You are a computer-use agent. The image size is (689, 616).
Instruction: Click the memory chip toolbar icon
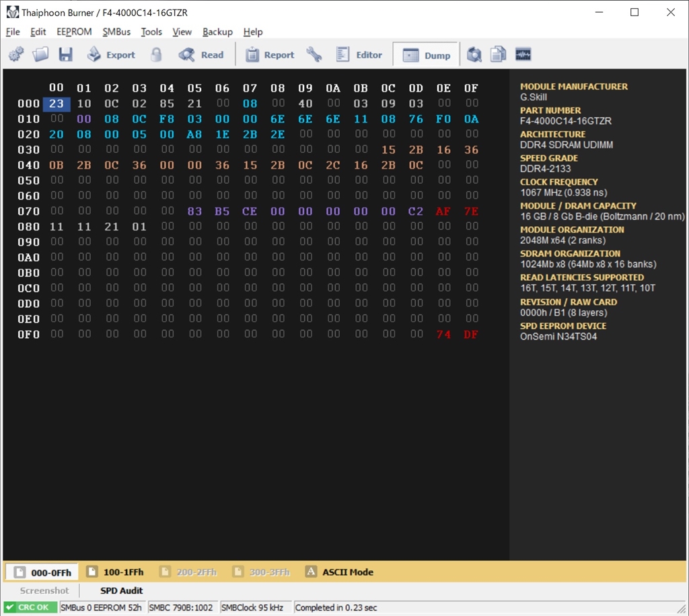tap(523, 55)
